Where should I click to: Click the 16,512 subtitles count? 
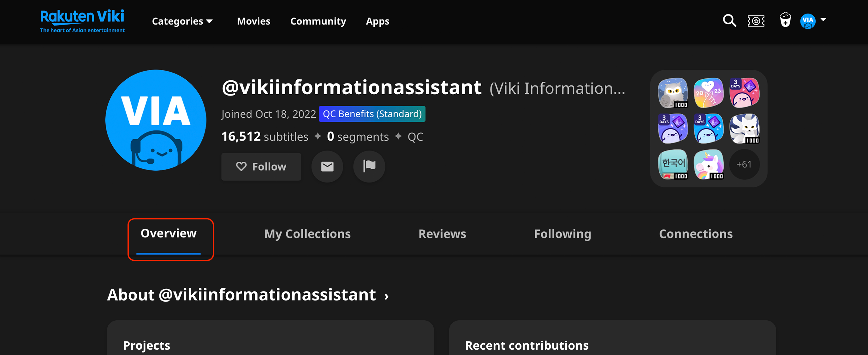click(265, 137)
